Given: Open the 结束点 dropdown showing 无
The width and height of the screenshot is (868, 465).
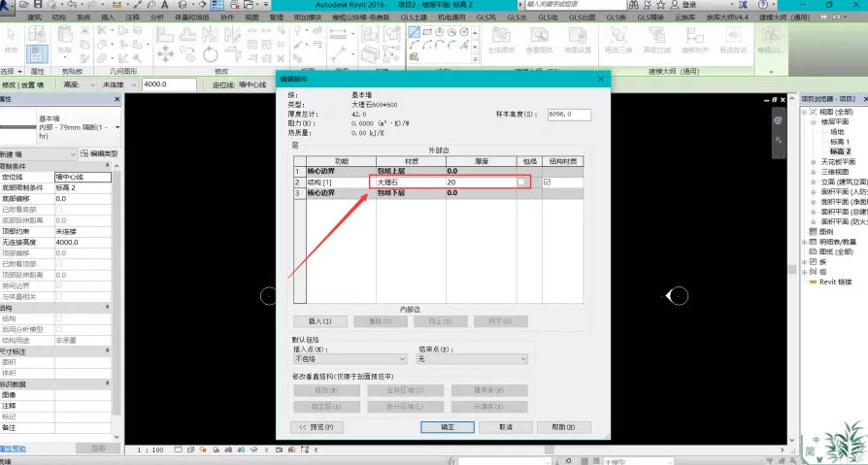Looking at the screenshot, I should (x=472, y=359).
